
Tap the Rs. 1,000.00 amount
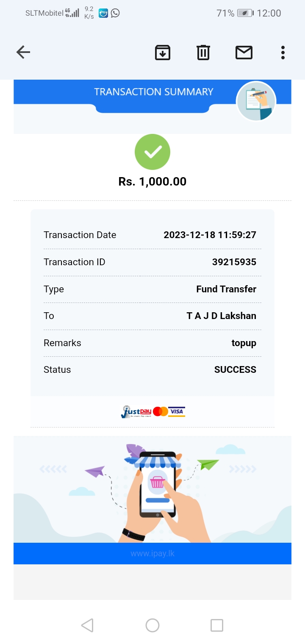coord(152,182)
